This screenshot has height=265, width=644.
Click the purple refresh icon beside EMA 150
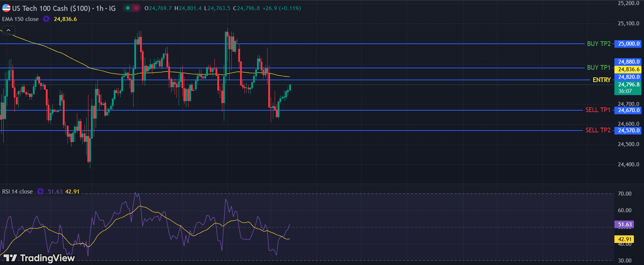point(46,19)
